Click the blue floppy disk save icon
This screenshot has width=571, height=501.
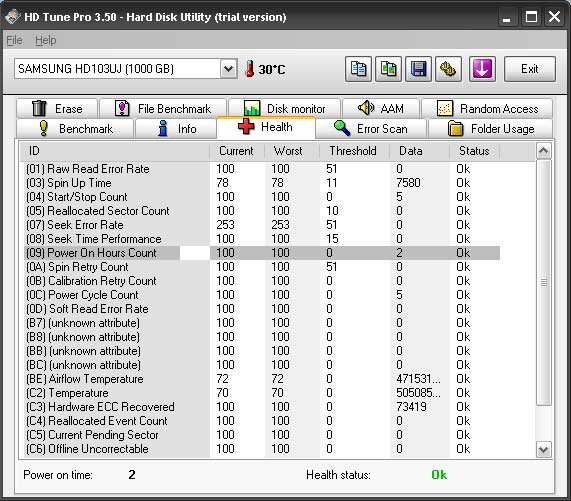[x=418, y=69]
